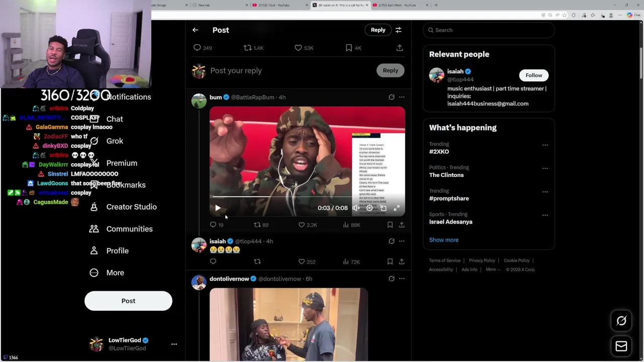Image resolution: width=644 pixels, height=362 pixels.
Task: Open video playback settings gear
Action: click(369, 208)
